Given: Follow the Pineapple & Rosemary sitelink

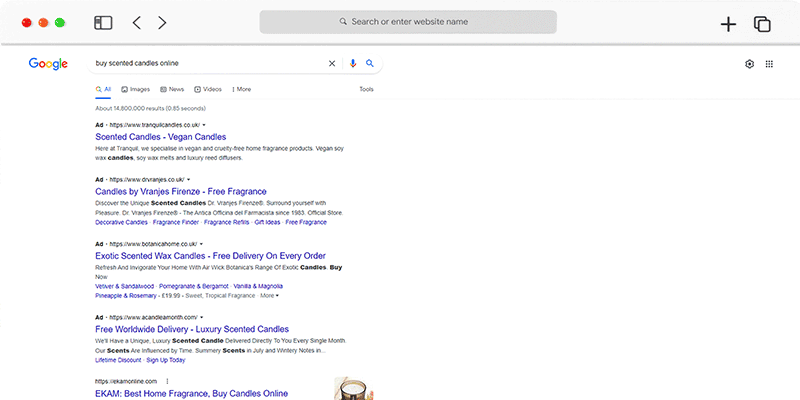Looking at the screenshot, I should point(126,296).
